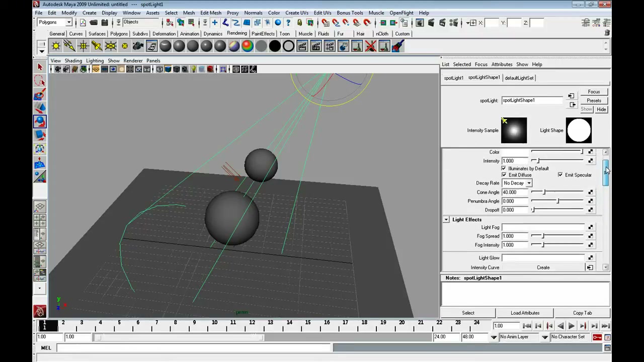Select the Show Manipulator tool
The height and width of the screenshot is (362, 644).
coord(40,175)
